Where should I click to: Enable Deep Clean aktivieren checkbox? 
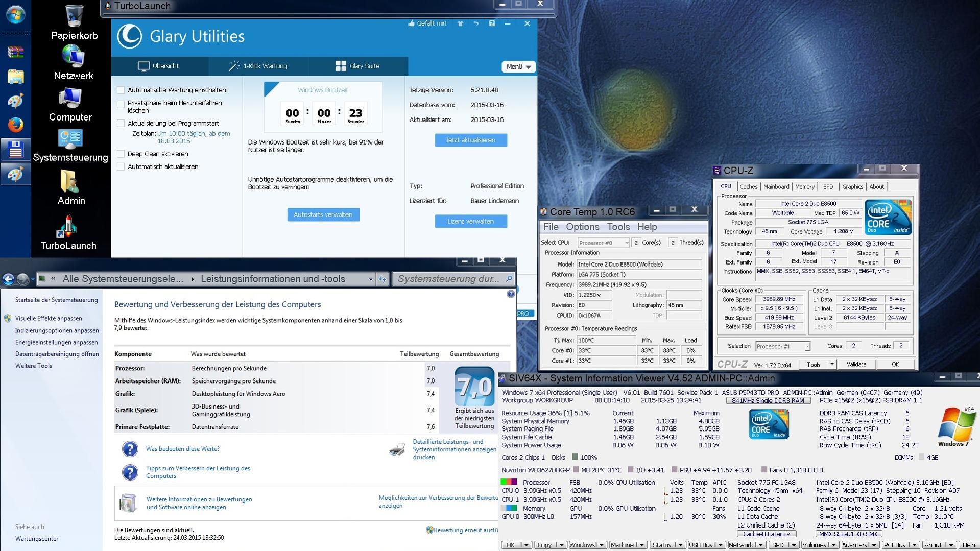point(121,154)
